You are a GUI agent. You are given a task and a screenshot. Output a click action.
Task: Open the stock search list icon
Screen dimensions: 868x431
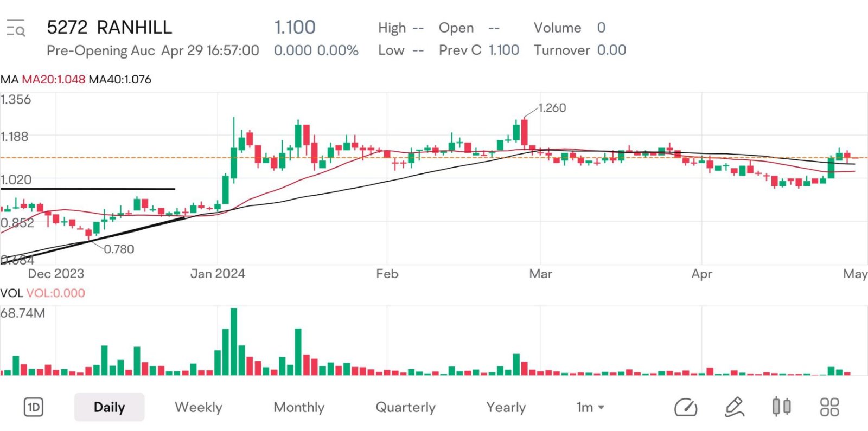(16, 28)
